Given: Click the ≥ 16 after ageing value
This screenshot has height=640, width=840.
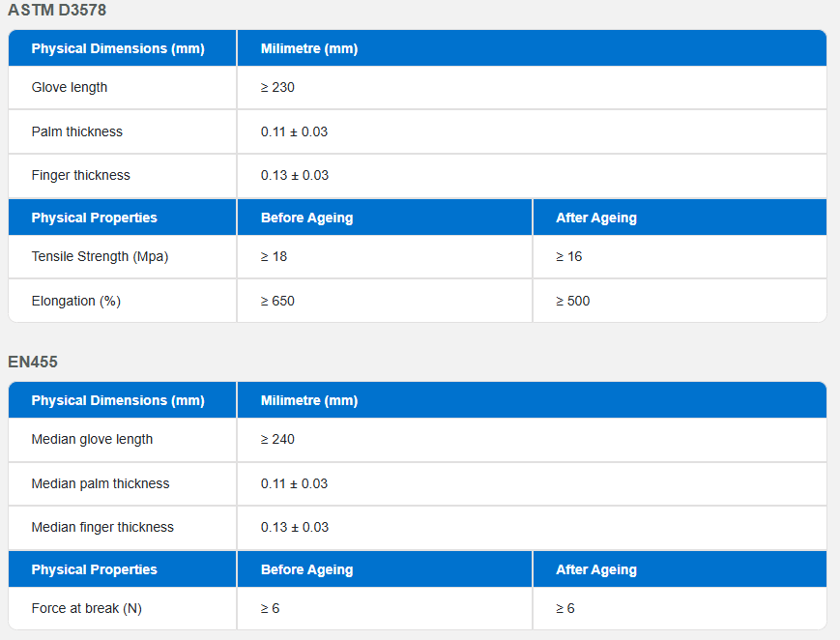Looking at the screenshot, I should (x=568, y=257).
